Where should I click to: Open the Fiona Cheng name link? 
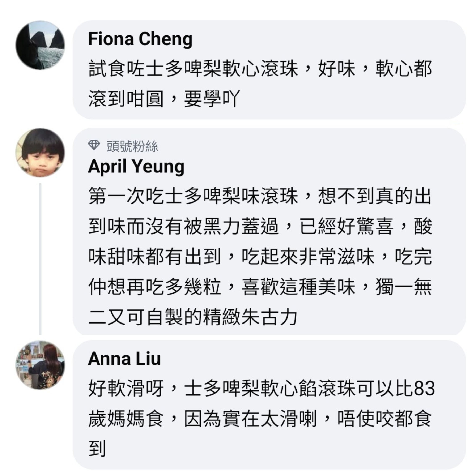click(x=140, y=39)
